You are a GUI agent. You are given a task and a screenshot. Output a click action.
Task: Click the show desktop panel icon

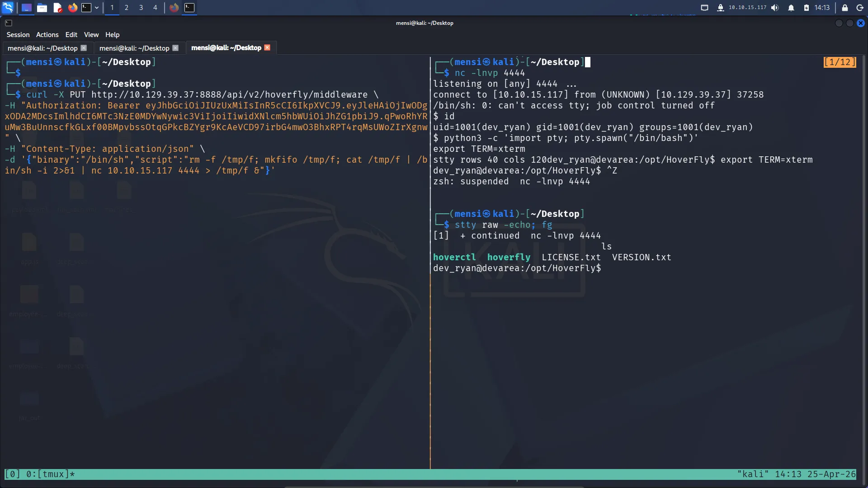coord(27,8)
